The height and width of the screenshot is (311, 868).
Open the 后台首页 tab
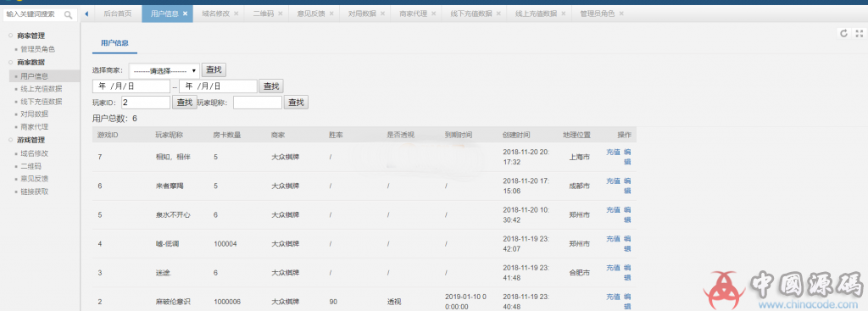117,14
